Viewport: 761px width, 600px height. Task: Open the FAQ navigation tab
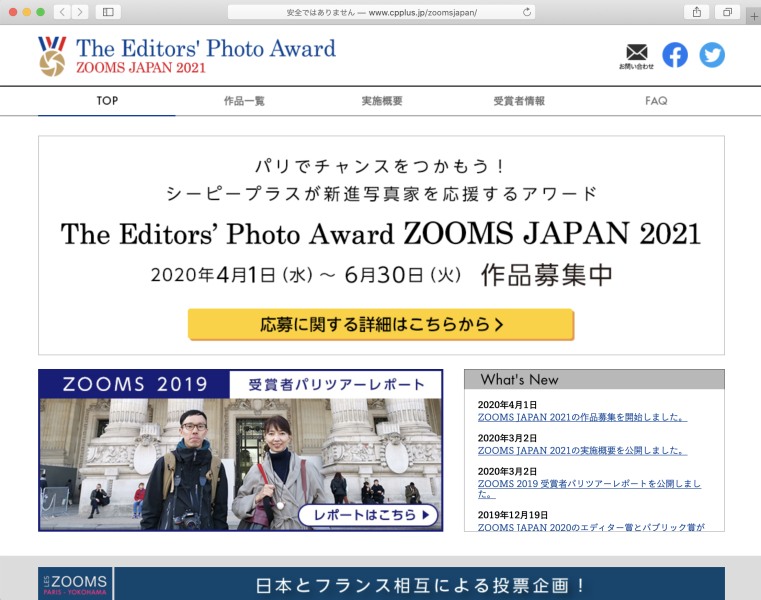pos(656,100)
